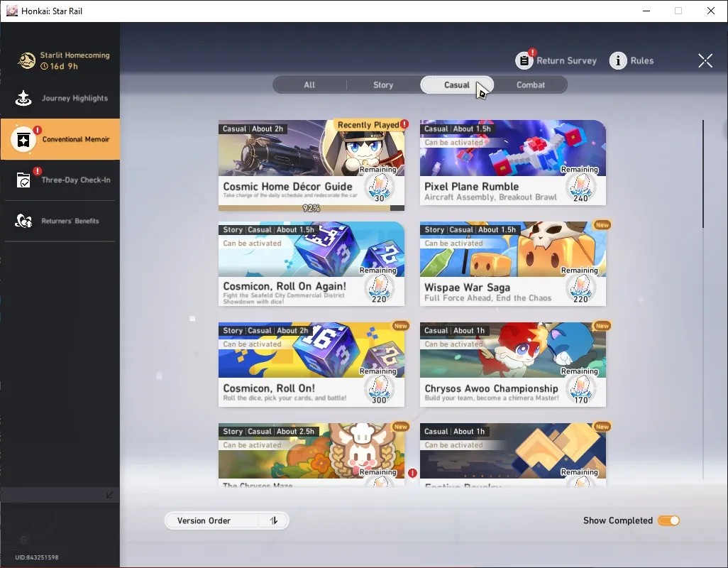728x568 pixels.
Task: Click the Festive Revelry card thumbnail at the bottom right
Action: point(513,451)
